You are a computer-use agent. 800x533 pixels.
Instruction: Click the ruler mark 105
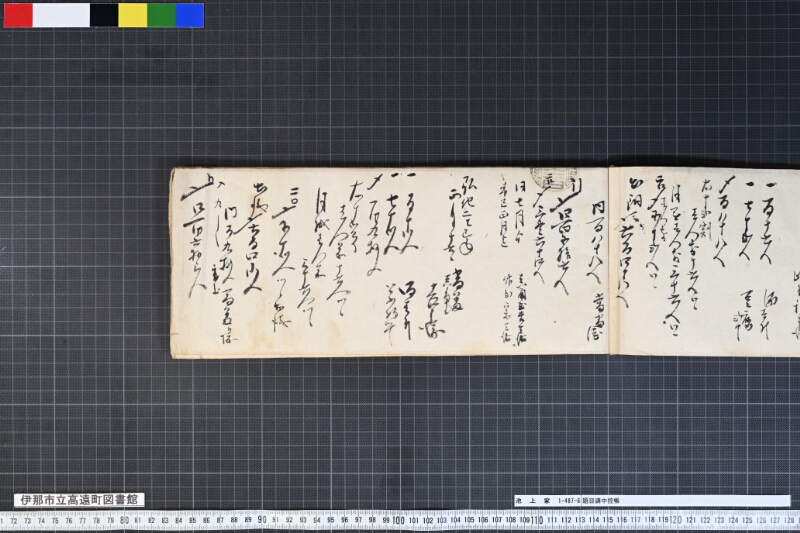469,521
